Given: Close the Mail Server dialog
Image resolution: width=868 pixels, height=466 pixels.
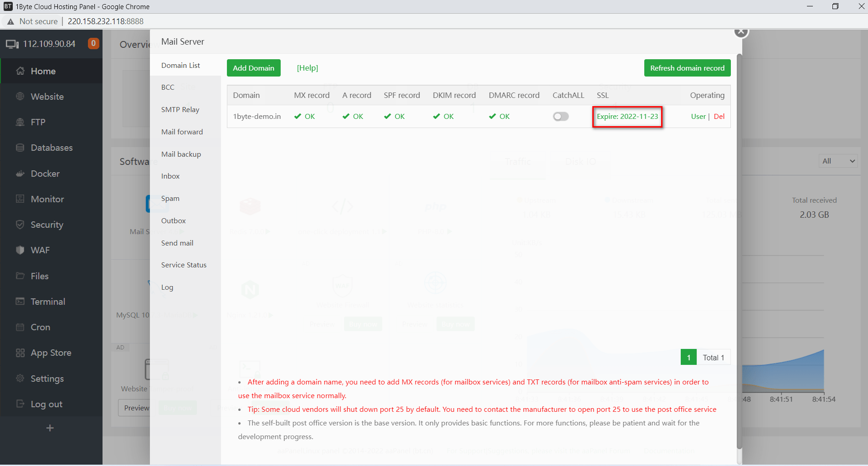Looking at the screenshot, I should coord(741,31).
